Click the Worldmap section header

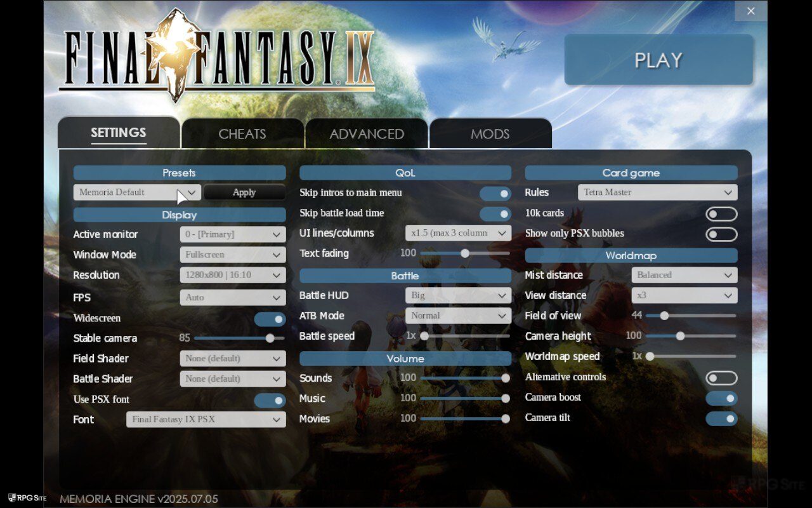(631, 255)
